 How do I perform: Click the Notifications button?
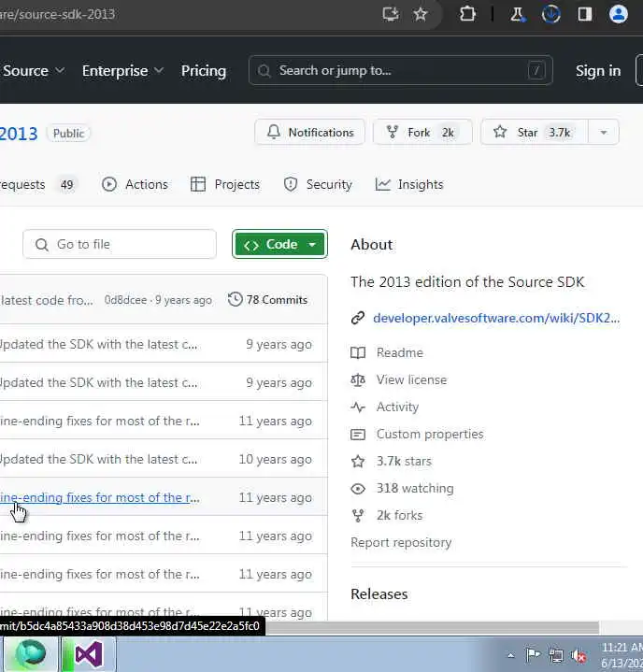309,132
